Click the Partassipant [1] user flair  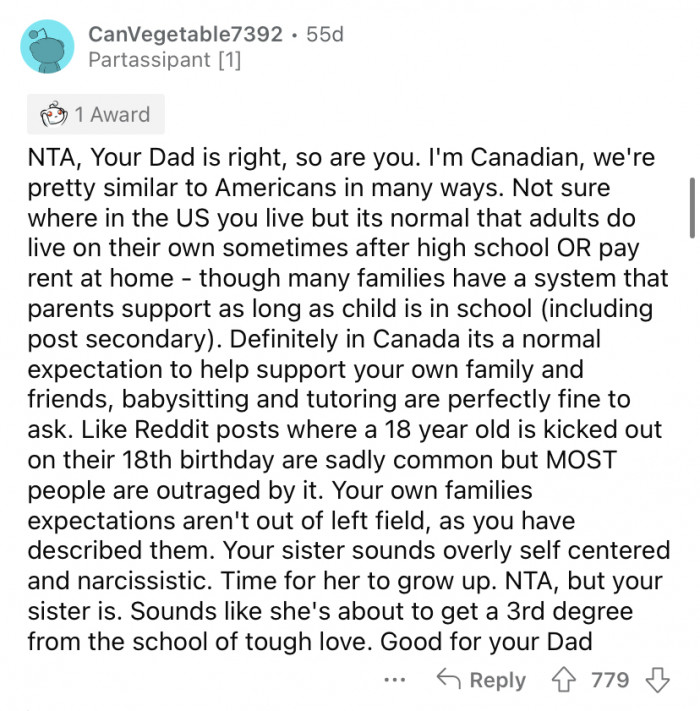click(x=164, y=60)
